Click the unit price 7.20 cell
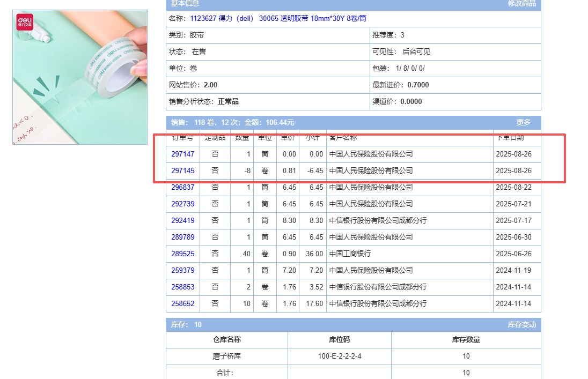The height and width of the screenshot is (379, 588). [x=288, y=270]
